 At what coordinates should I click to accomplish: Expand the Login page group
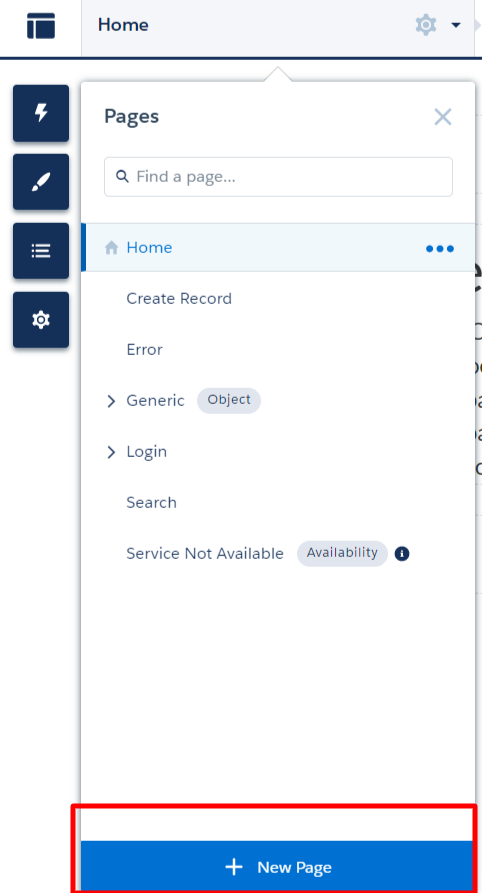pos(111,452)
